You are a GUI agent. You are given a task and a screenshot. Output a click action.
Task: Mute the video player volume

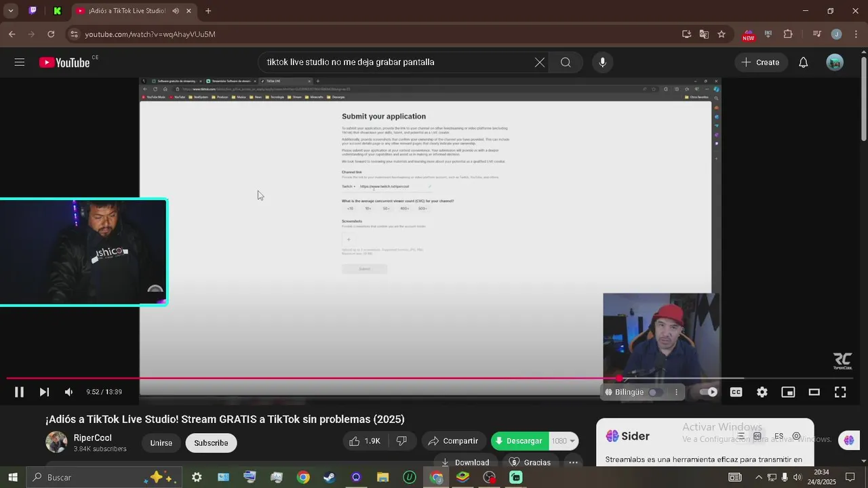point(68,392)
